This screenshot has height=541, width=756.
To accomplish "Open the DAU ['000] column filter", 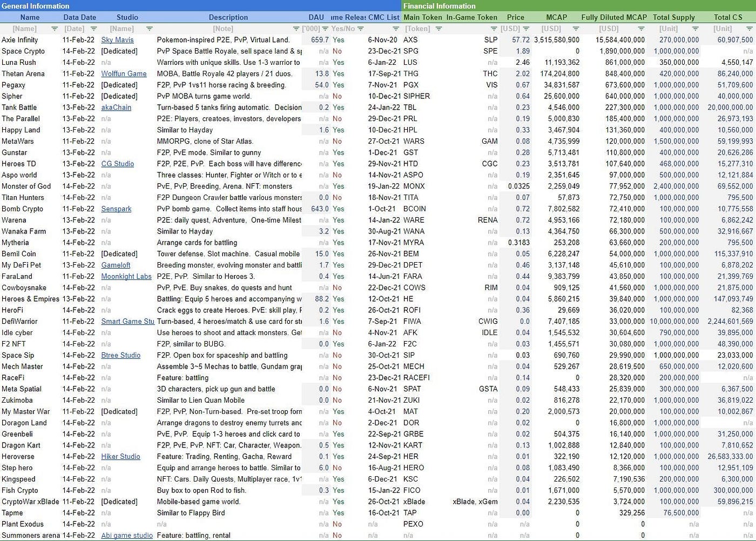I will [x=325, y=29].
